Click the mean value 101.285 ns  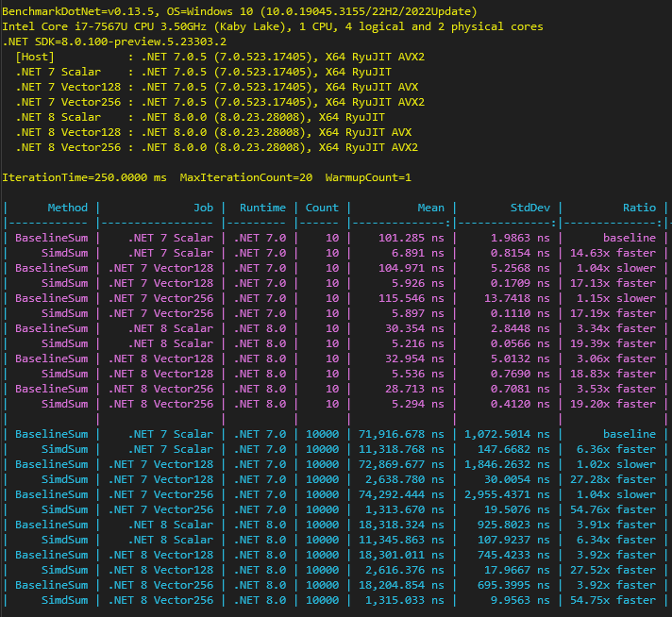coord(411,238)
